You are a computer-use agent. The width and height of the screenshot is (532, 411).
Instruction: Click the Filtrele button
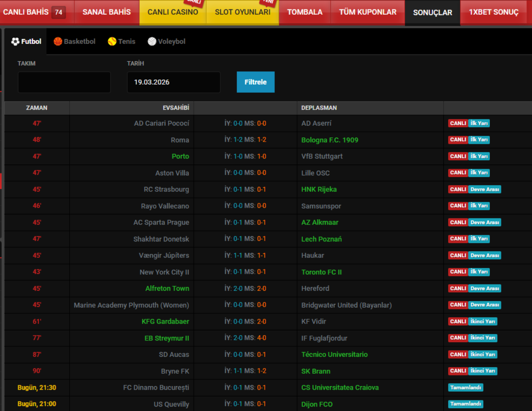255,82
